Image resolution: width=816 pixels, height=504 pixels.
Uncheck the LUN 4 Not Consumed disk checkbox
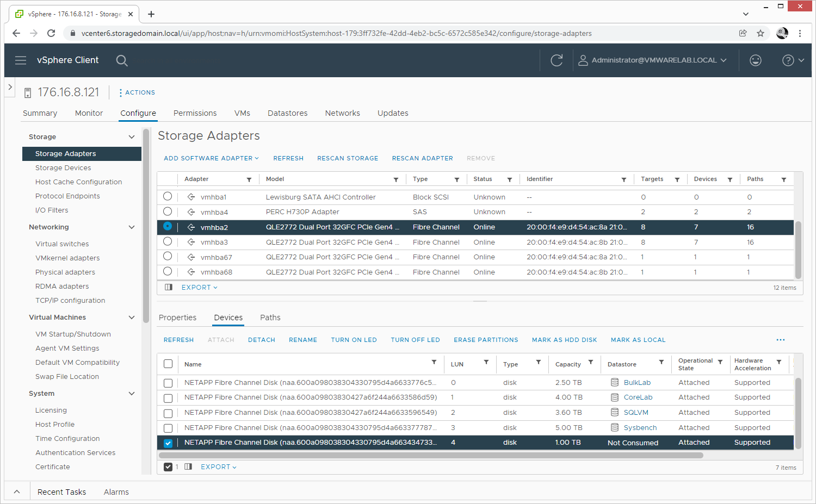pyautogui.click(x=168, y=443)
